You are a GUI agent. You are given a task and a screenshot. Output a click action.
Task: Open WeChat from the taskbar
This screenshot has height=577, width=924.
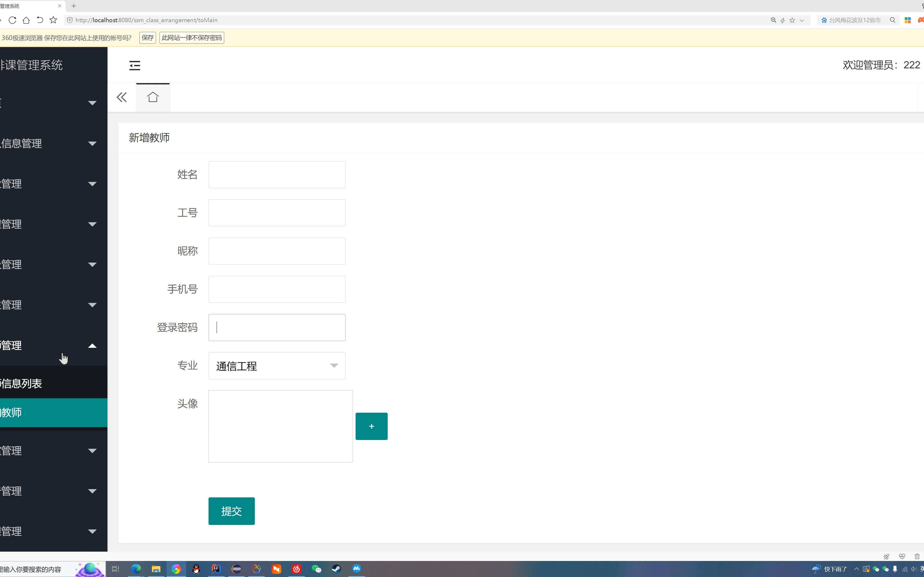(x=316, y=569)
